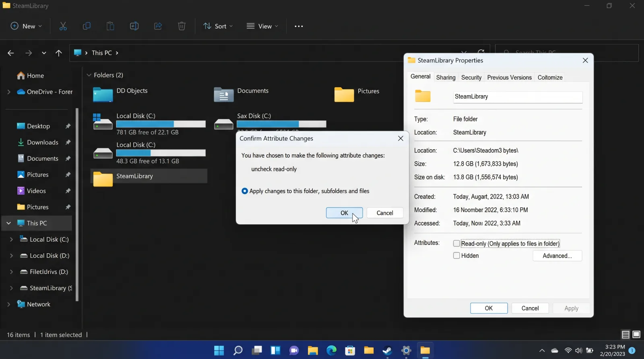Confirm attribute changes with OK
This screenshot has width=644, height=359.
click(344, 213)
